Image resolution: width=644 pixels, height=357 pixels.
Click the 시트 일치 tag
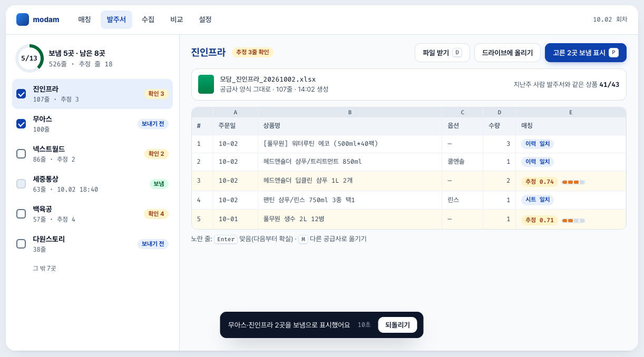(x=538, y=200)
